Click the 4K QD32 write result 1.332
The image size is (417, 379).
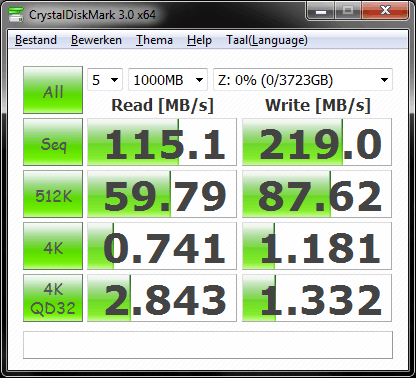pyautogui.click(x=317, y=298)
